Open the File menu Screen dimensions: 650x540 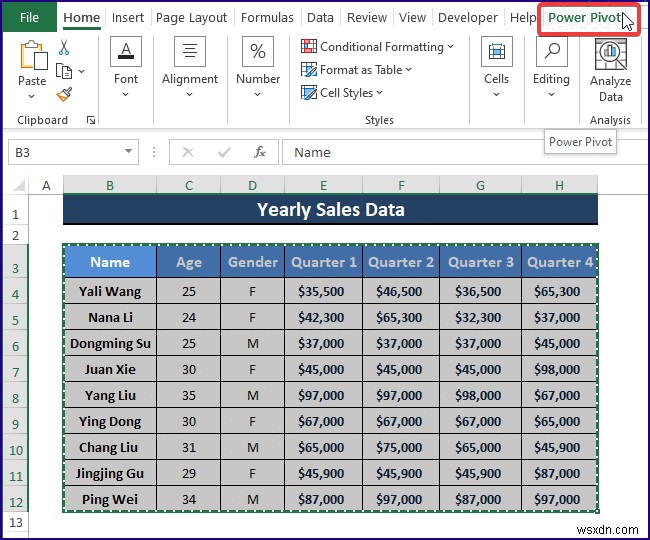coord(30,18)
